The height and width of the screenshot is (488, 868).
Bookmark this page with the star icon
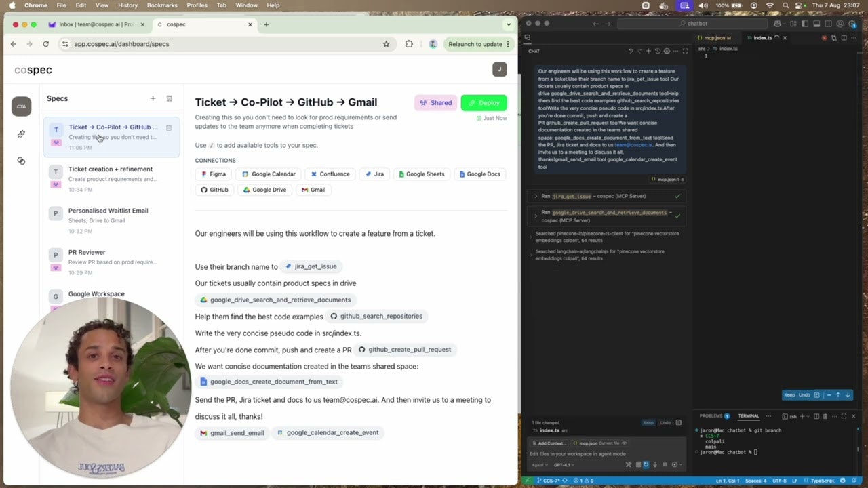coord(387,44)
